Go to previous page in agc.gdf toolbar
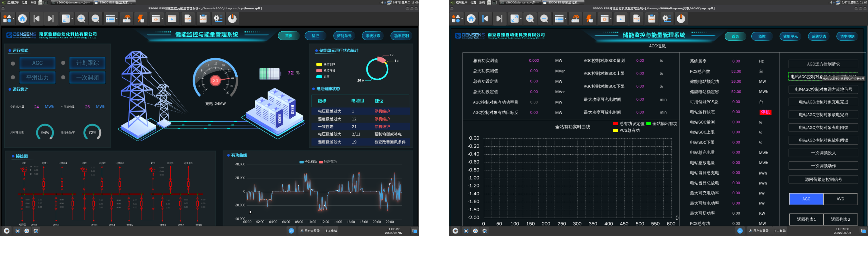The image size is (868, 263). (485, 18)
